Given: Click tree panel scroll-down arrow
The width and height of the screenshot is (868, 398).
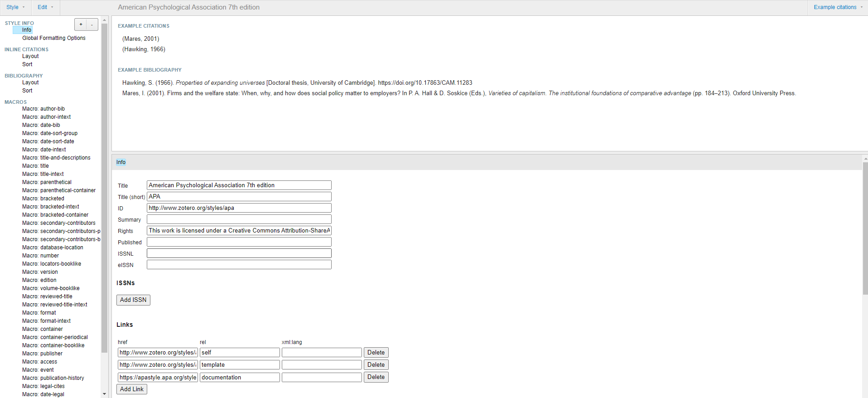Looking at the screenshot, I should 104,394.
